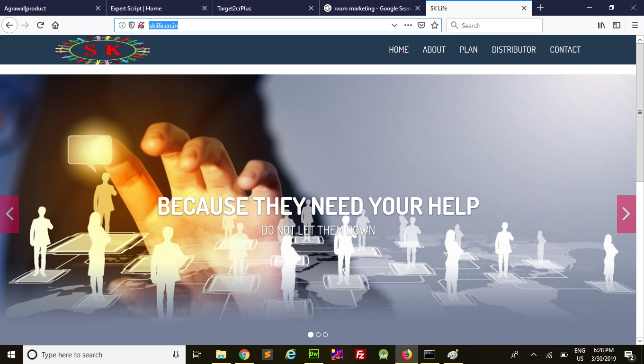Show hidden system tray icons
The image size is (644, 364).
(x=534, y=355)
